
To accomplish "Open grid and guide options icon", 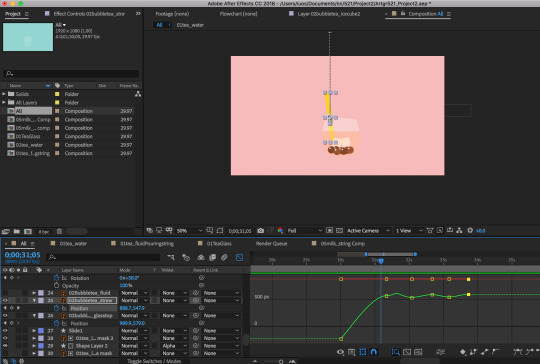I will 210,230.
